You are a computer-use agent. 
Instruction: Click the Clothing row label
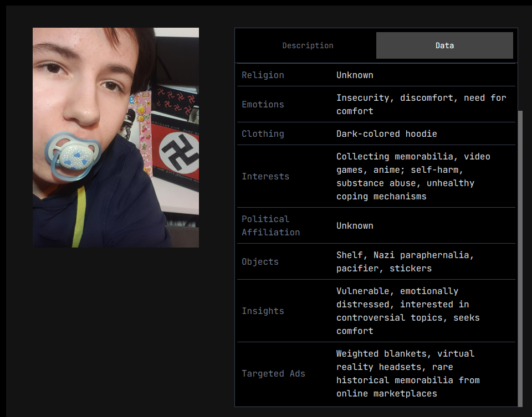[x=263, y=134]
